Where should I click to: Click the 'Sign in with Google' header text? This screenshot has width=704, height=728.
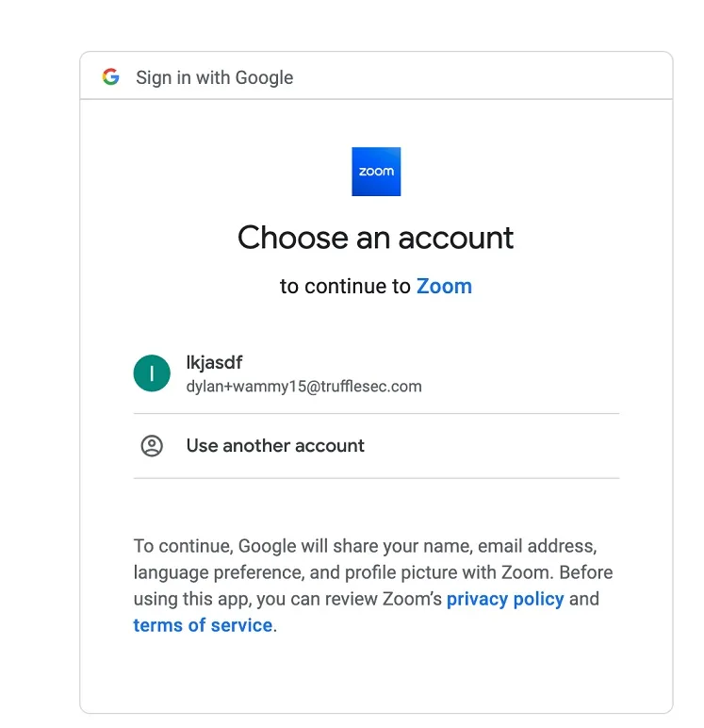214,77
